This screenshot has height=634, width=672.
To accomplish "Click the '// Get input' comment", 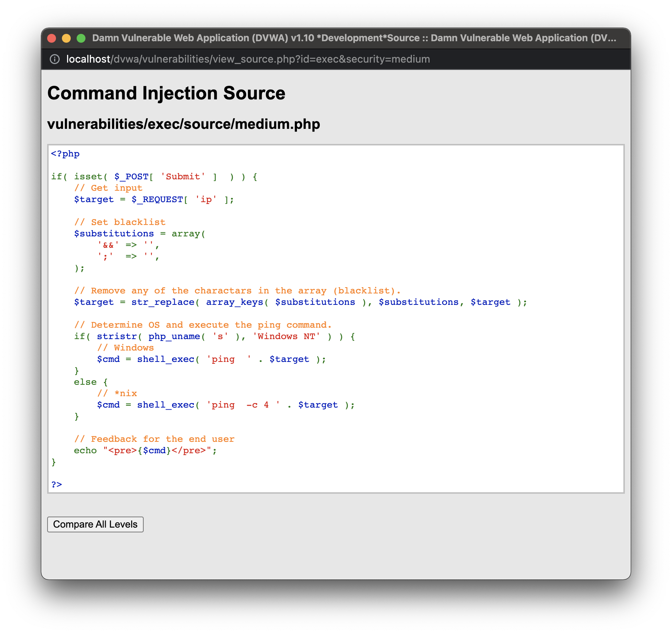I will click(108, 188).
